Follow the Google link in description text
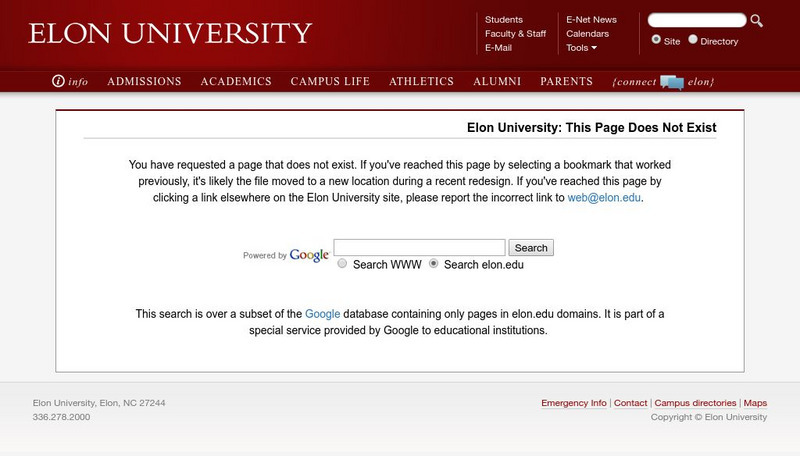This screenshot has width=800, height=456. coord(322,314)
